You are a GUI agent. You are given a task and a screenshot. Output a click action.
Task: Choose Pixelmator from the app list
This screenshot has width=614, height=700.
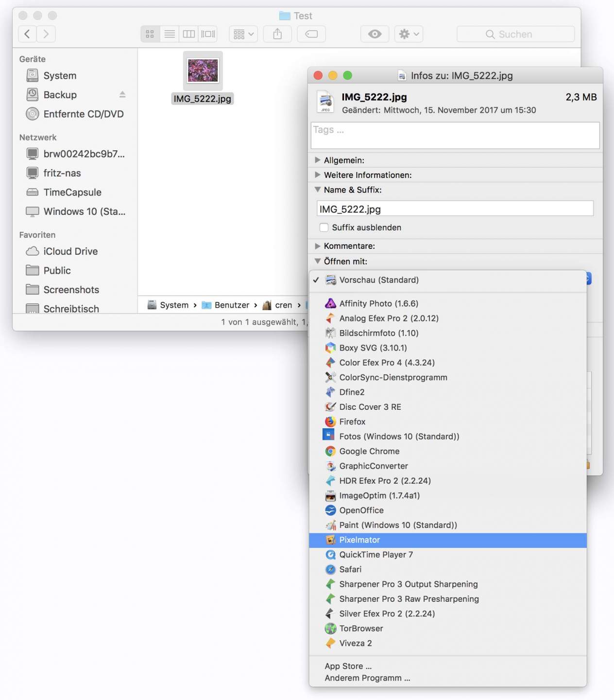[x=359, y=540]
